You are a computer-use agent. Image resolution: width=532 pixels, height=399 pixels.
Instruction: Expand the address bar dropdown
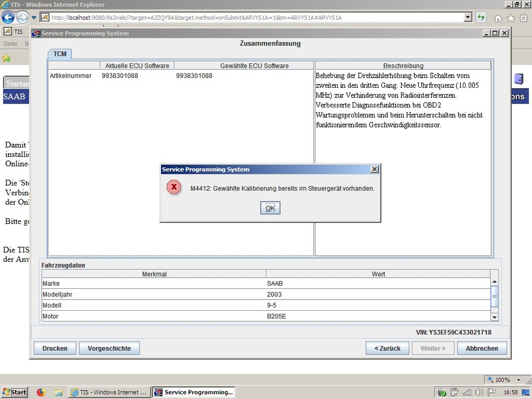tap(468, 17)
